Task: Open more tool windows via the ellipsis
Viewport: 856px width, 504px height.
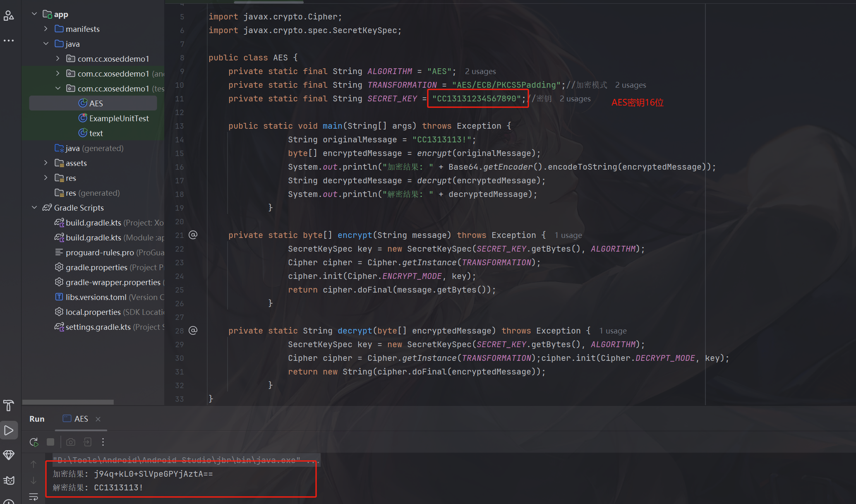Action: 9,41
